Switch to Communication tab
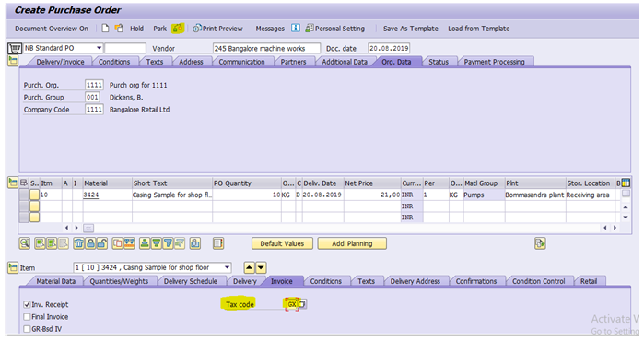 click(x=241, y=62)
